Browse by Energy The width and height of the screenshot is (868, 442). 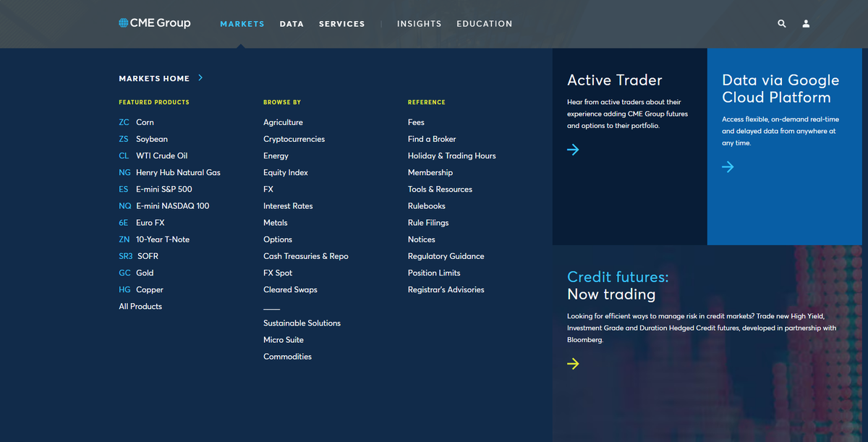pyautogui.click(x=276, y=156)
